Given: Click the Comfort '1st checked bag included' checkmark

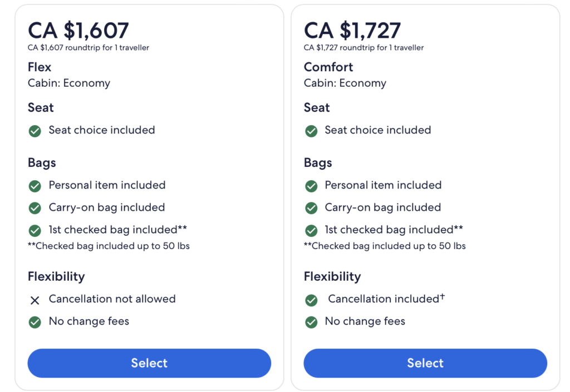Looking at the screenshot, I should click(x=311, y=231).
